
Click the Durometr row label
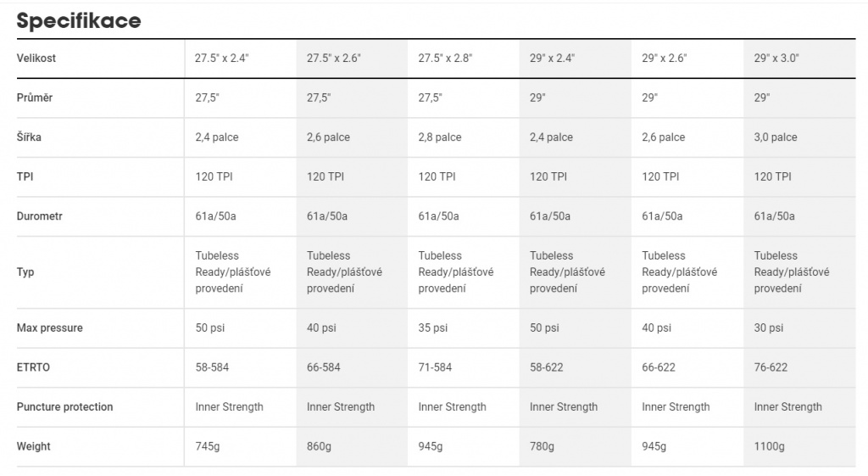pyautogui.click(x=39, y=216)
